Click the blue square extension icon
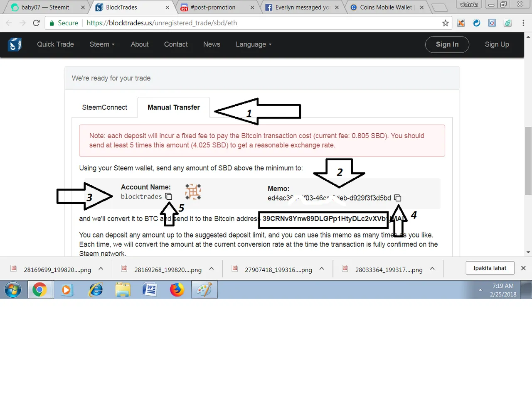This screenshot has width=532, height=414. point(492,23)
